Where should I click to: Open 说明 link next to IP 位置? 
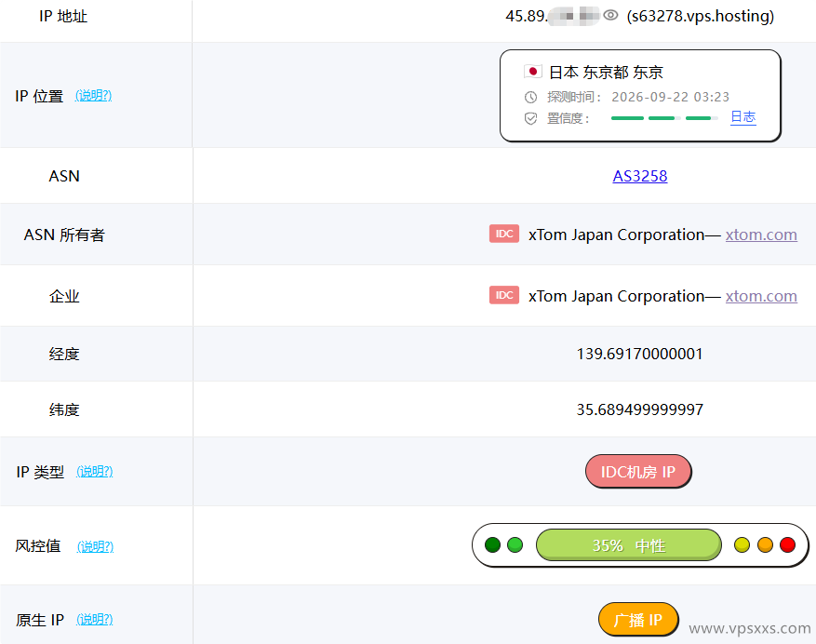[x=94, y=95]
